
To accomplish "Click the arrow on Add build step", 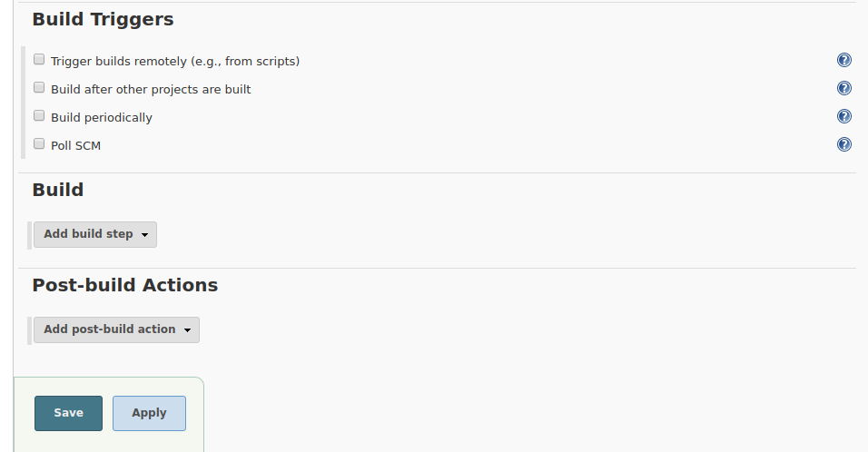I will click(144, 235).
